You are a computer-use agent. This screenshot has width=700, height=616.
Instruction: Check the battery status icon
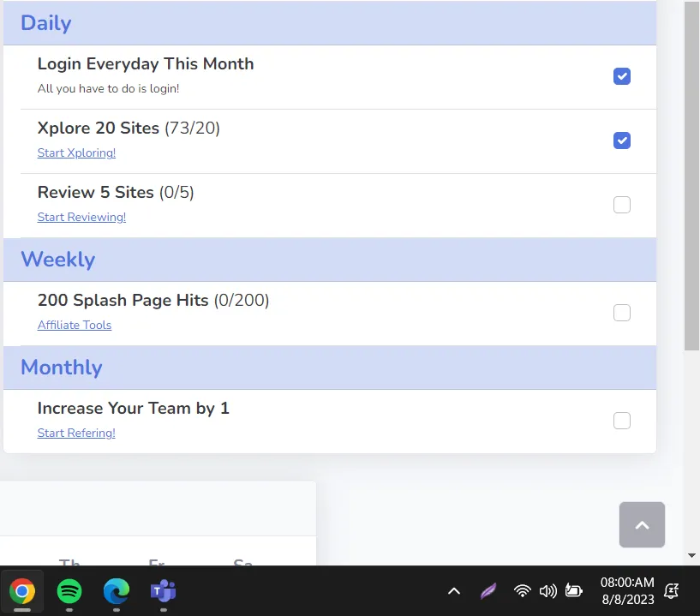point(574,591)
